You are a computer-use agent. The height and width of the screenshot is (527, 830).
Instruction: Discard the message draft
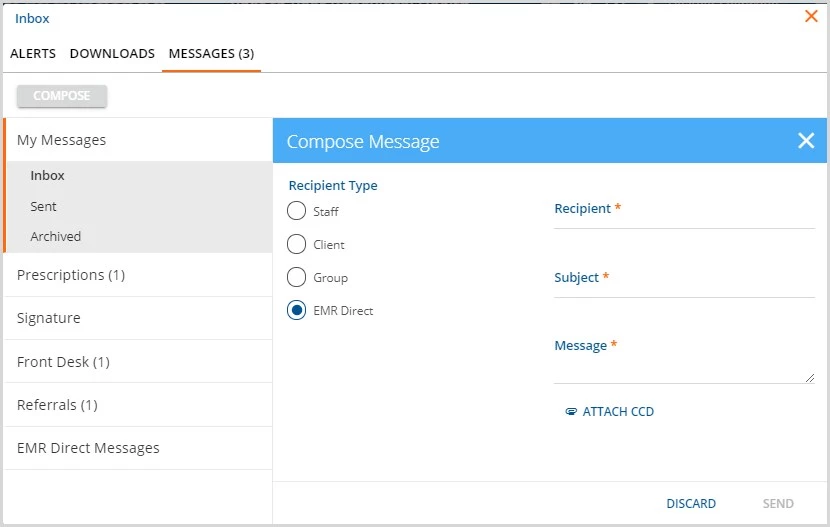tap(691, 503)
